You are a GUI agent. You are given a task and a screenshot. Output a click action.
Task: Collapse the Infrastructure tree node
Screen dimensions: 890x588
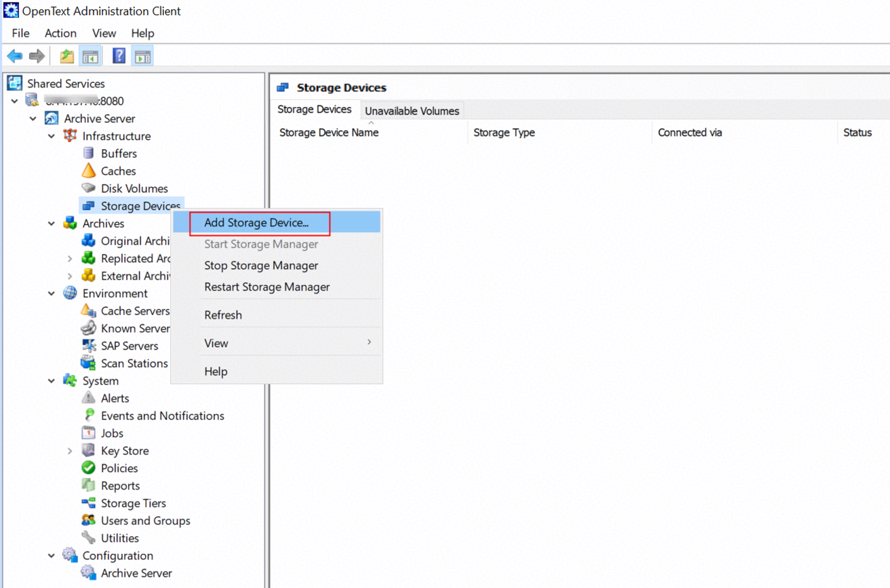(x=51, y=136)
